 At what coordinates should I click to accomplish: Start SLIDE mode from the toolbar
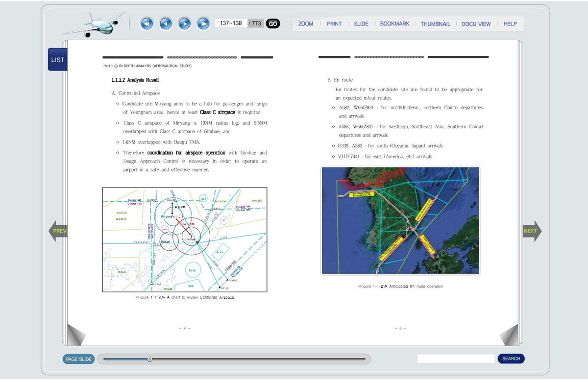point(361,24)
